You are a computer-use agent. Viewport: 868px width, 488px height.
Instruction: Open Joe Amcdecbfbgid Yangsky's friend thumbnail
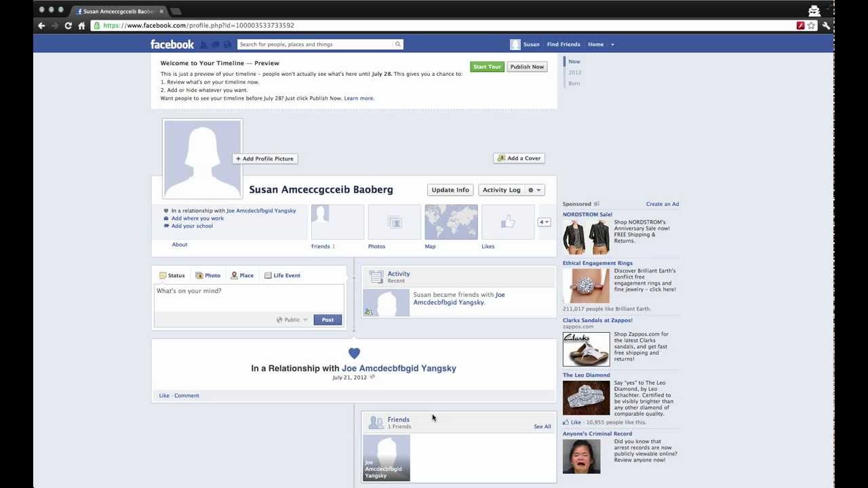pos(387,457)
